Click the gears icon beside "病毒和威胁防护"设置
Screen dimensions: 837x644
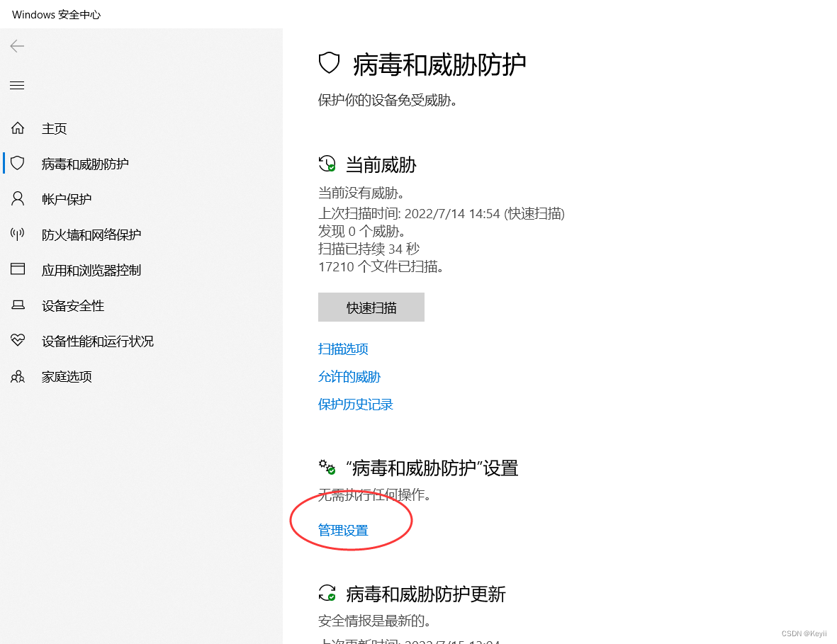coord(327,467)
